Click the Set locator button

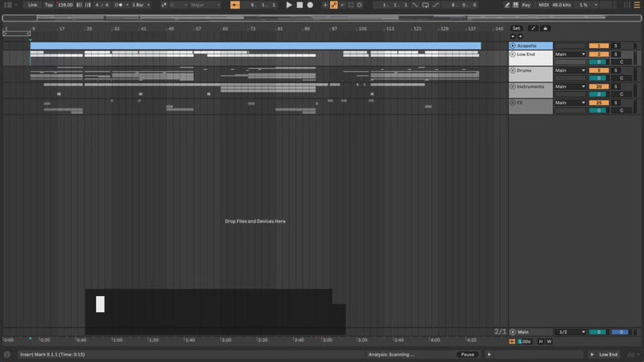click(516, 28)
